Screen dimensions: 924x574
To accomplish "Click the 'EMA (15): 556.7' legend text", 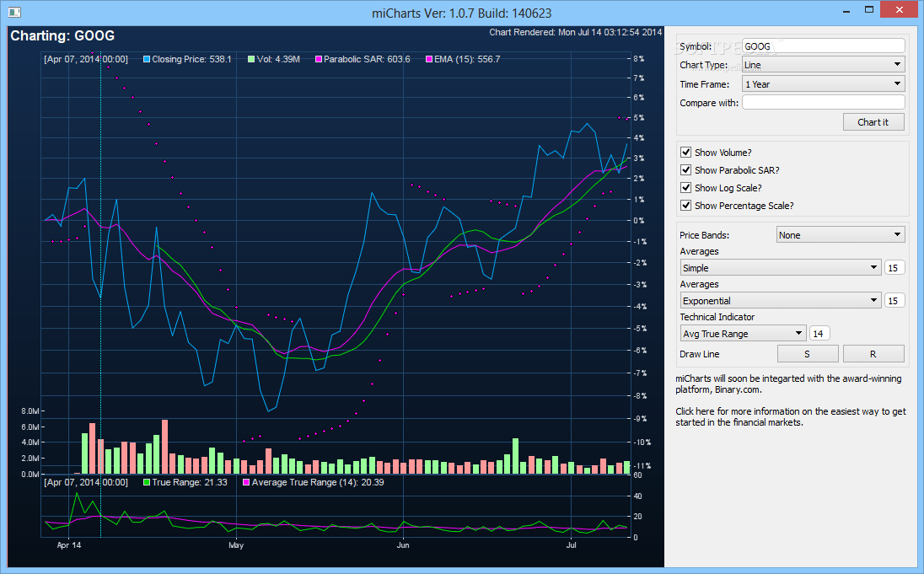I will (x=467, y=59).
